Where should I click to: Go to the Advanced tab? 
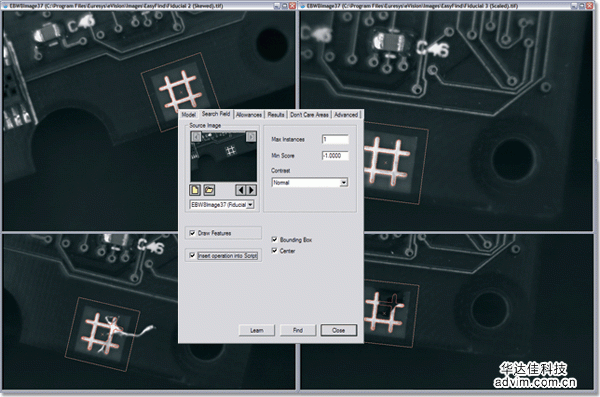pyautogui.click(x=346, y=115)
